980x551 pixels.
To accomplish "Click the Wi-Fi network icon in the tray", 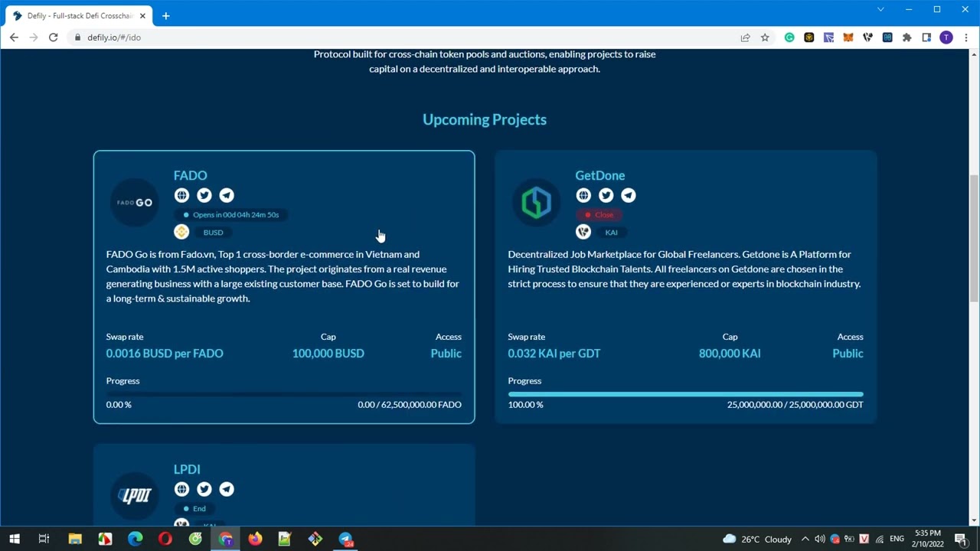I will point(880,539).
